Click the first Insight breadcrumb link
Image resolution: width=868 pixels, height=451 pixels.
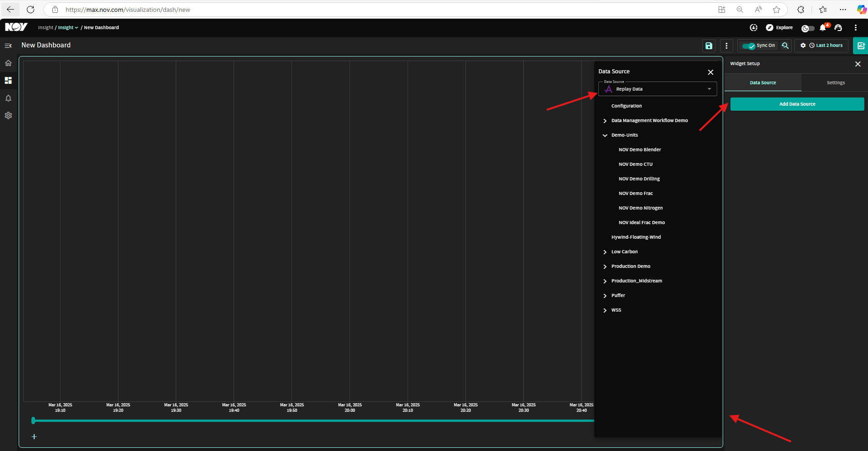pyautogui.click(x=46, y=28)
